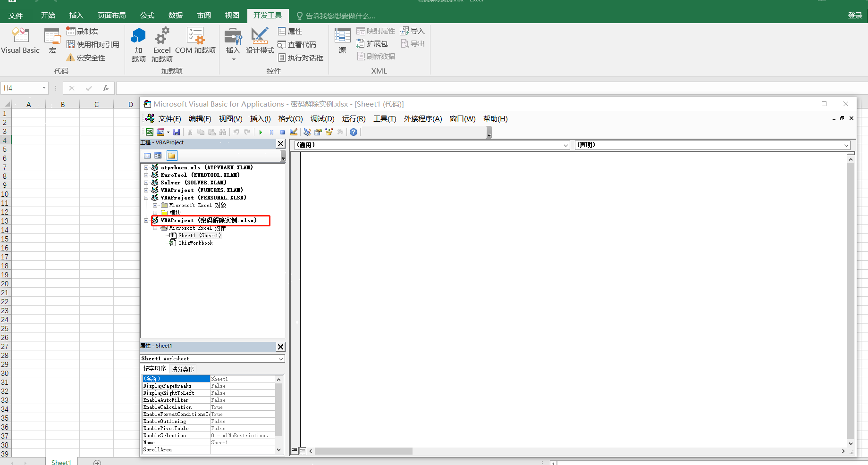
Task: Open Project Explorer from VBA toolbar
Action: [307, 132]
